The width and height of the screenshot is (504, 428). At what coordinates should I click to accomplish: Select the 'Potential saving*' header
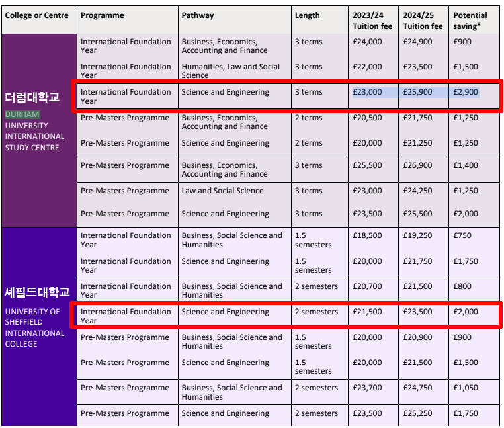[470, 21]
